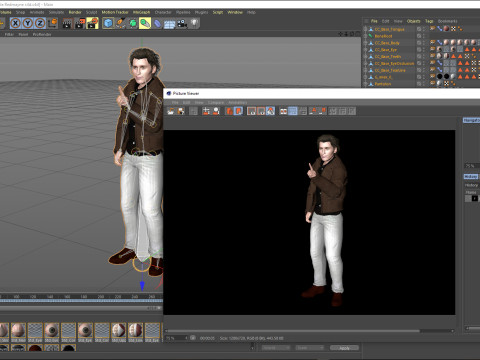The image size is (480, 360).
Task: Toggle the Y axis lock icon
Action: (28, 23)
